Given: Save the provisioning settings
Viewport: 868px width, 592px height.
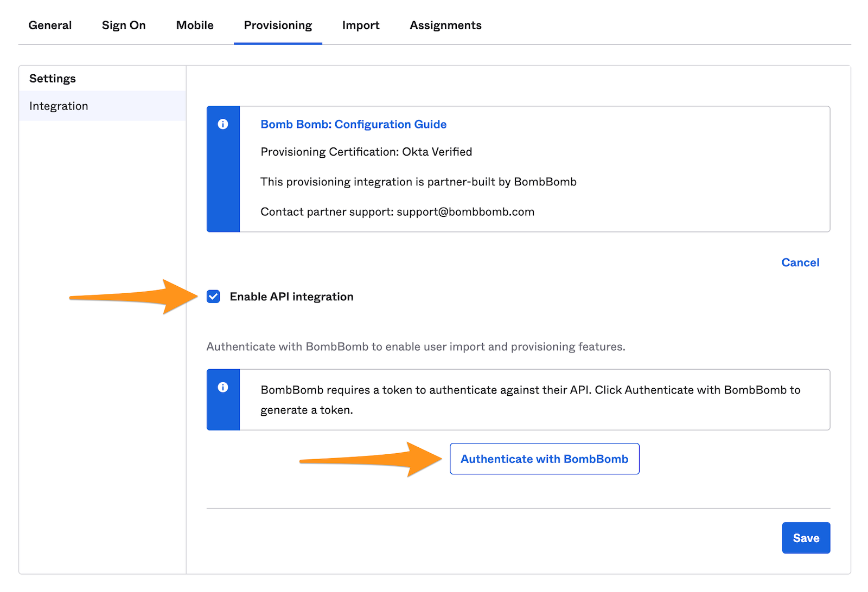Looking at the screenshot, I should 806,538.
